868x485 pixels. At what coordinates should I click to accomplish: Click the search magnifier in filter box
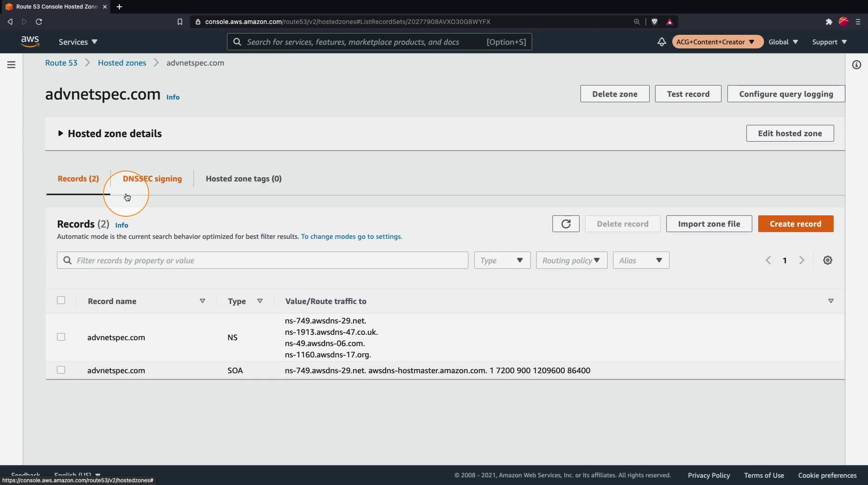coord(67,260)
